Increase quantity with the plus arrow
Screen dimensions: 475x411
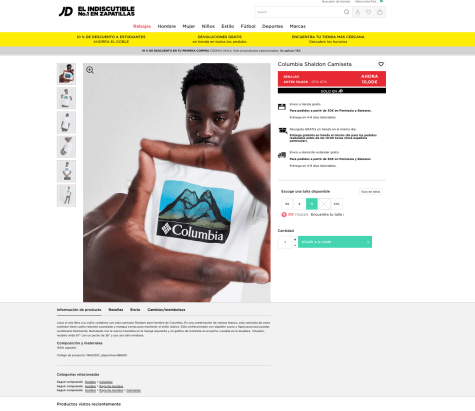[295, 239]
